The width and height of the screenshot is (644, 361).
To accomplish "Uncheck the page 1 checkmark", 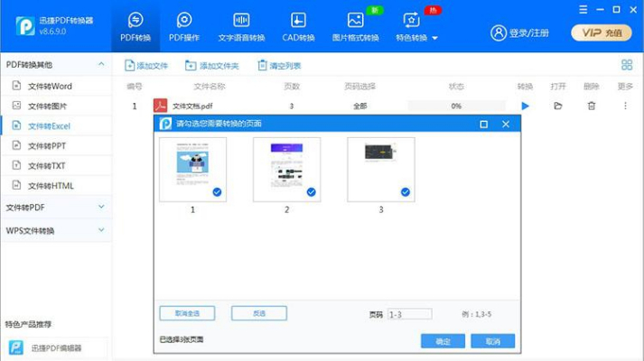I will point(217,192).
